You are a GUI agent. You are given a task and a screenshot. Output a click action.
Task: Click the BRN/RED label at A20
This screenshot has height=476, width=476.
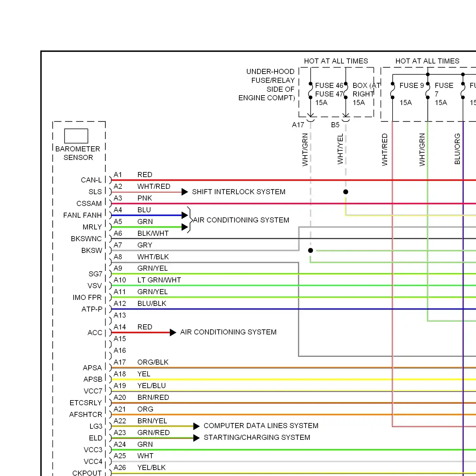pos(153,397)
